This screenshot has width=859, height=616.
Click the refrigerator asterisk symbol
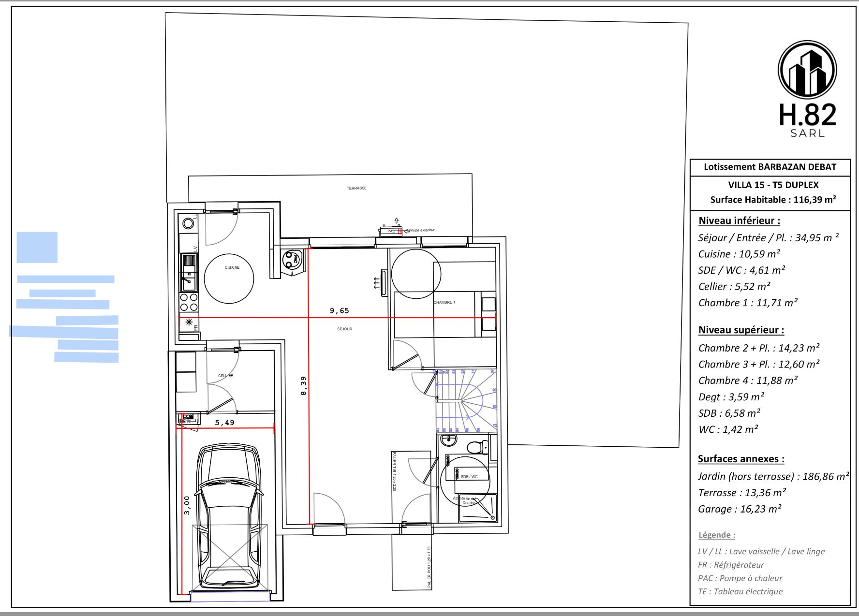tap(189, 322)
